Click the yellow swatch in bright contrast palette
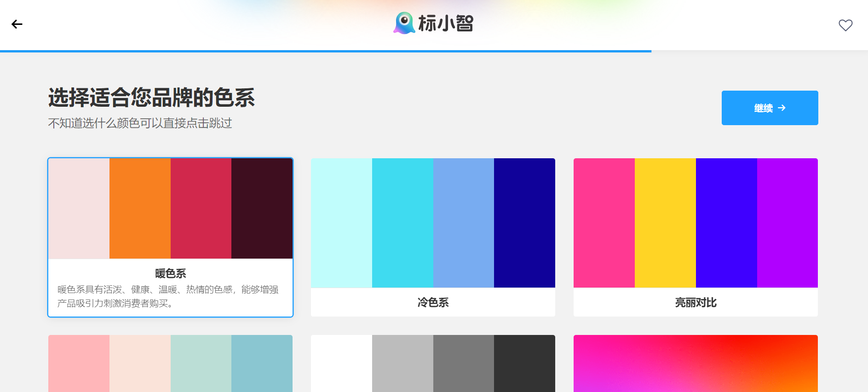Screen dimensions: 868x392 click(665, 223)
